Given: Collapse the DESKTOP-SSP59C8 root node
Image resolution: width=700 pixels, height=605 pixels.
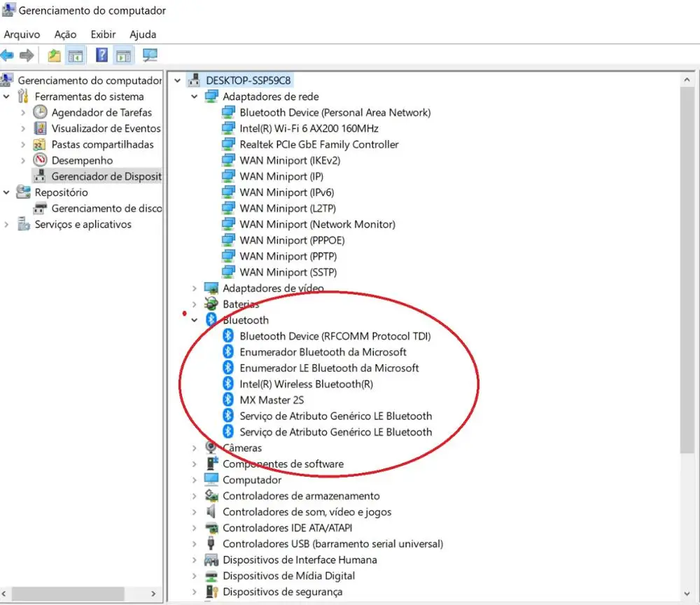Looking at the screenshot, I should [177, 81].
